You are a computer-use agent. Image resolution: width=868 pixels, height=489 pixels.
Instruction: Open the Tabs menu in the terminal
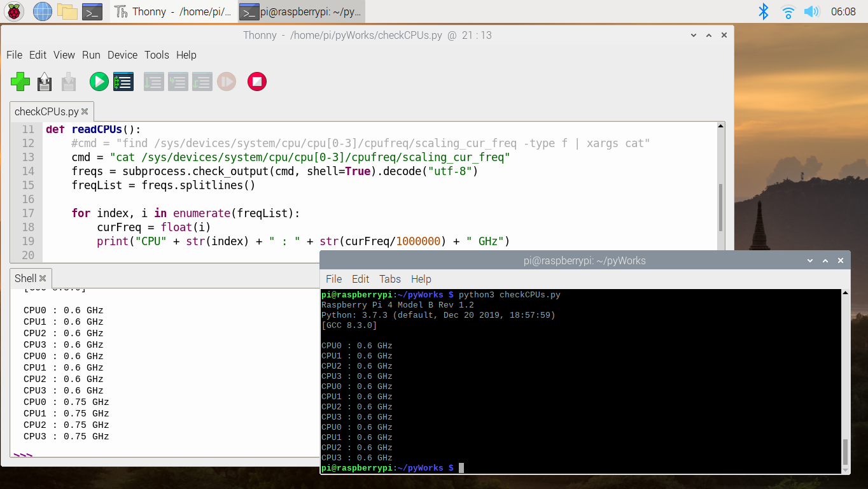pos(389,279)
